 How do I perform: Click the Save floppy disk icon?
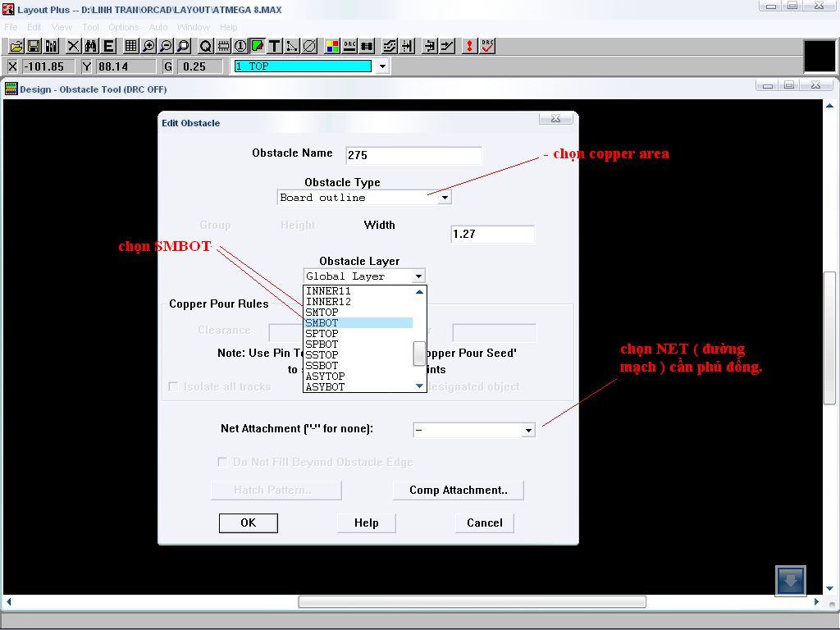point(34,47)
